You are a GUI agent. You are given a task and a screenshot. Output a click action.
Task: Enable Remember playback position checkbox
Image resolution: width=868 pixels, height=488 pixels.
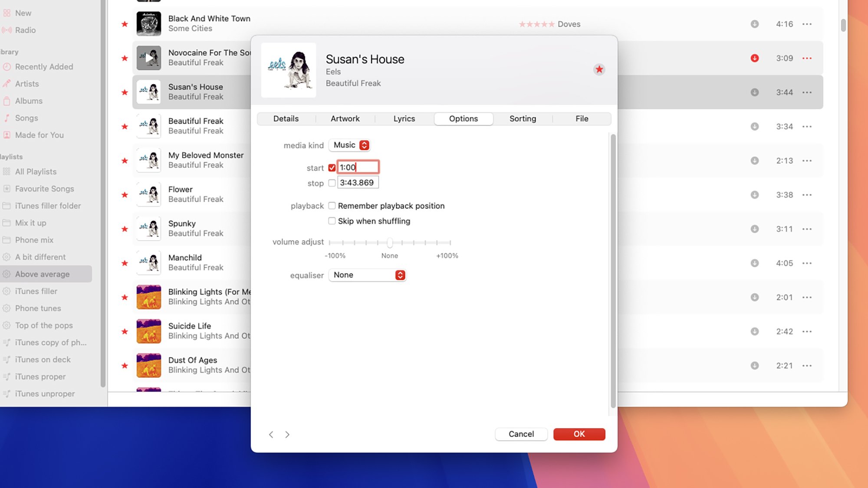(x=332, y=206)
